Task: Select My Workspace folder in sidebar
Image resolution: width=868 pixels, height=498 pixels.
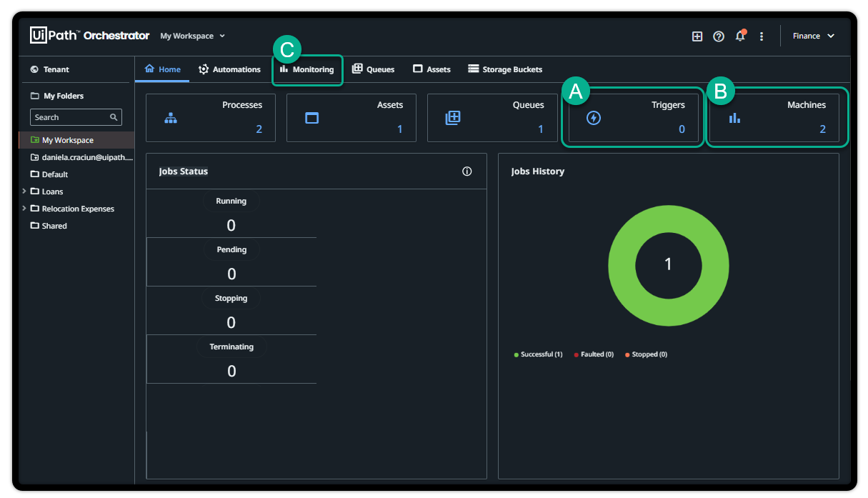Action: coord(76,140)
